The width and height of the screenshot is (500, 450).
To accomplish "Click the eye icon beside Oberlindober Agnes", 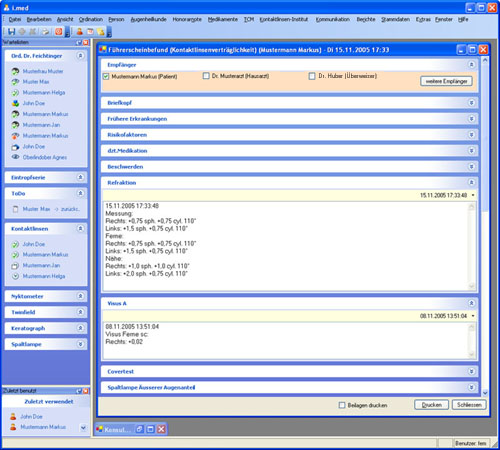I will [x=15, y=157].
